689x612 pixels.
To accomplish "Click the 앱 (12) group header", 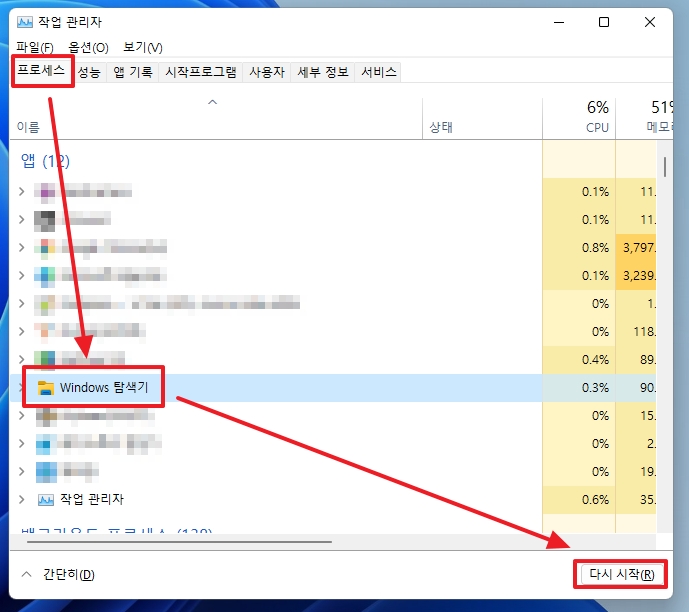I will pos(45,161).
